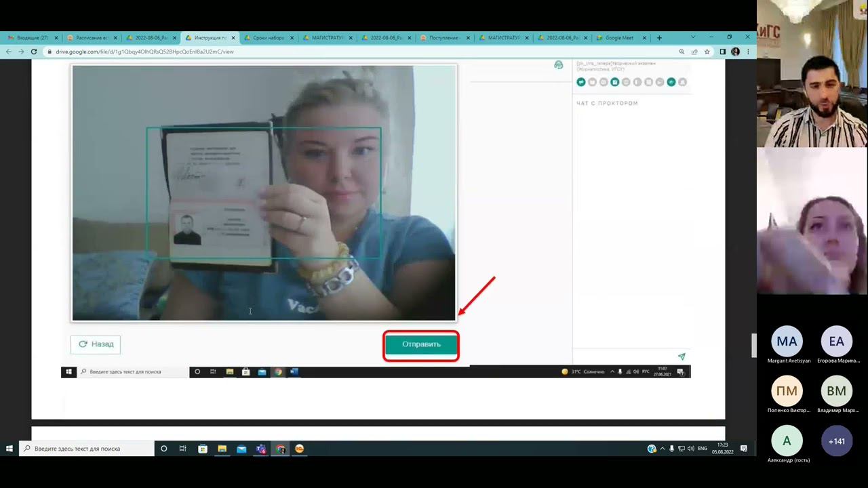Image resolution: width=868 pixels, height=488 pixels.
Task: Open the volume control in the system tray
Action: coord(691,449)
